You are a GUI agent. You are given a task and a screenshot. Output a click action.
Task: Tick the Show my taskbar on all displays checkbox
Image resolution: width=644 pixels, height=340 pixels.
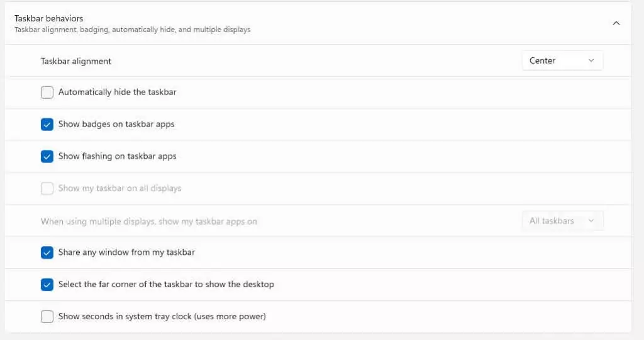47,188
